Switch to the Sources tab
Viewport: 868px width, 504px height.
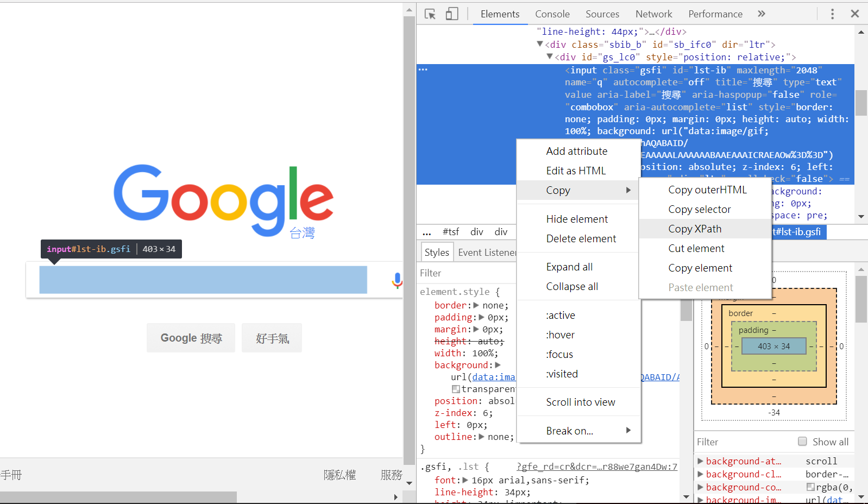point(602,14)
